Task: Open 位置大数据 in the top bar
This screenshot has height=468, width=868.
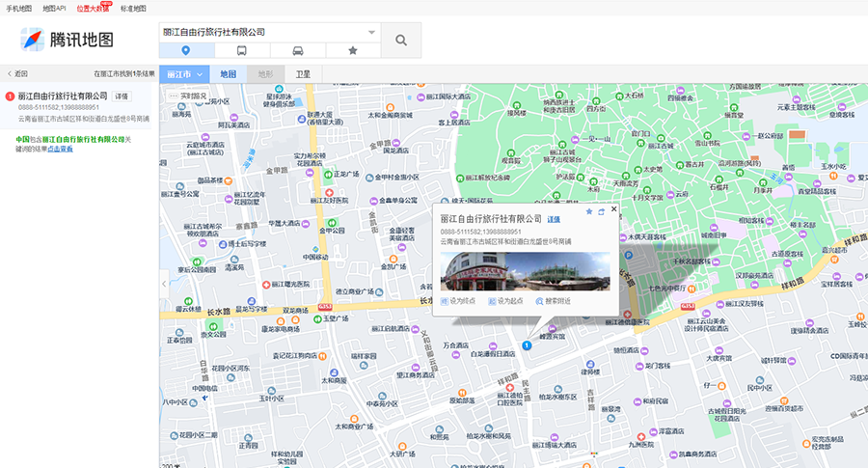Action: tap(93, 9)
